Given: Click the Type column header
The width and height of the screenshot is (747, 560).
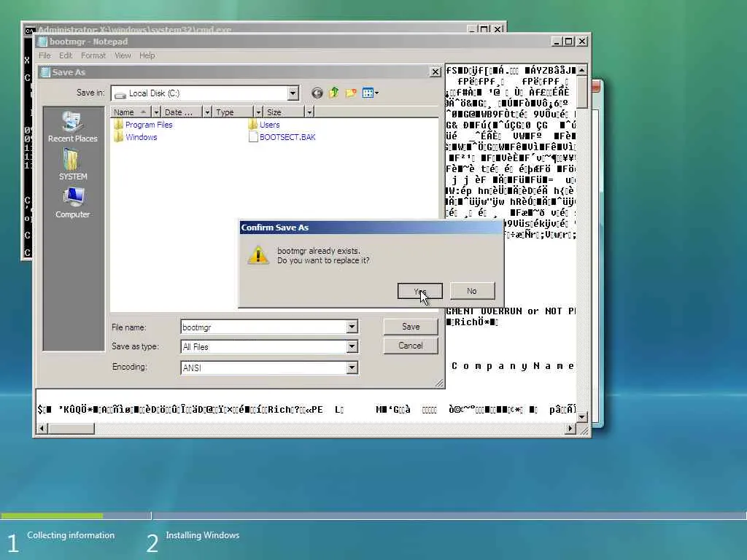Looking at the screenshot, I should 233,112.
